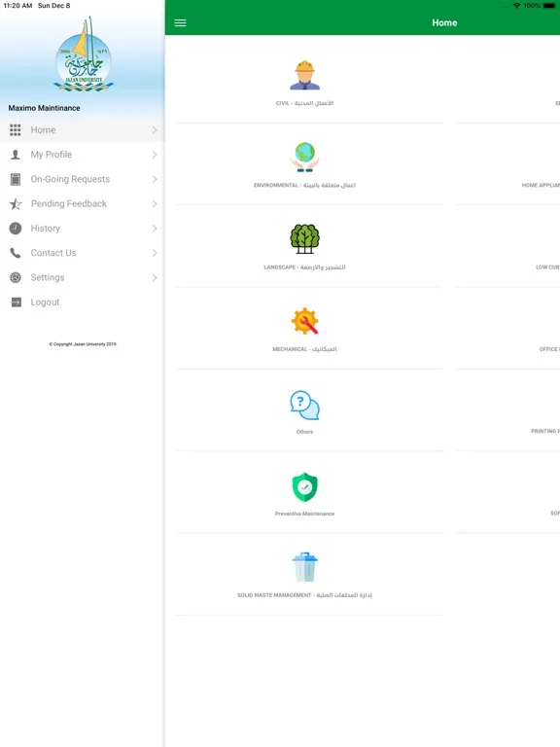Select Contact Us in the sidebar
This screenshot has width=560, height=747.
coord(83,253)
